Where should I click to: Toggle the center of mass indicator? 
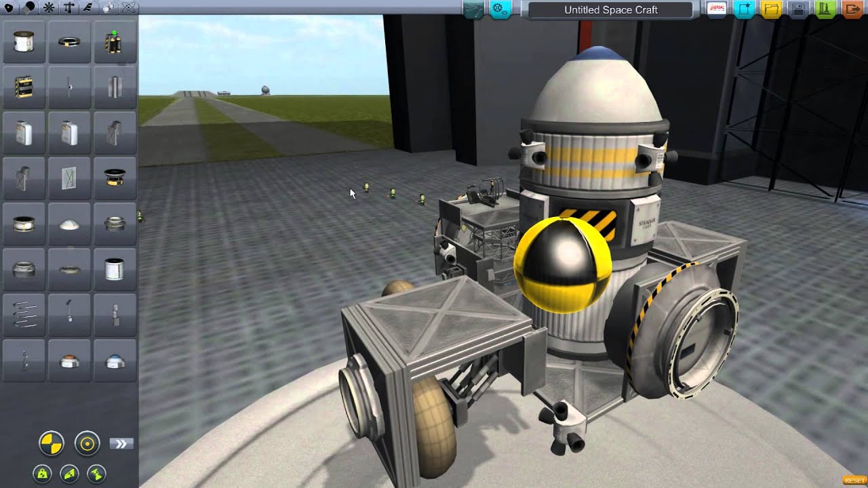(52, 444)
